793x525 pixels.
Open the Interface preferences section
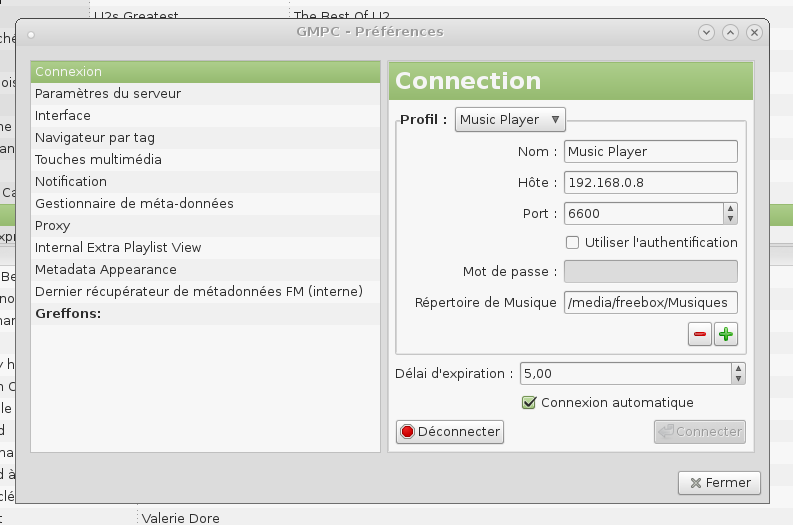pos(63,116)
